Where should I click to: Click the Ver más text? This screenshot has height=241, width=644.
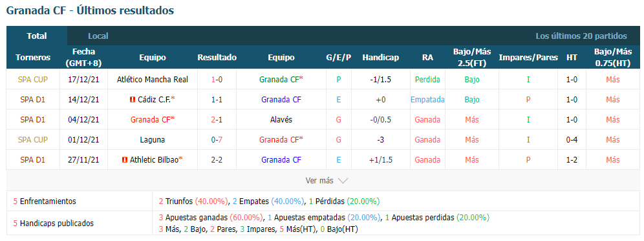tap(319, 181)
